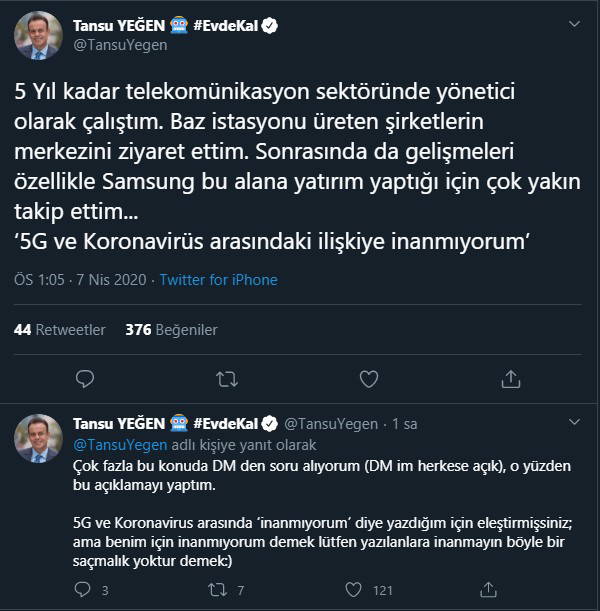Open Twitter for iPhone source link

click(218, 280)
